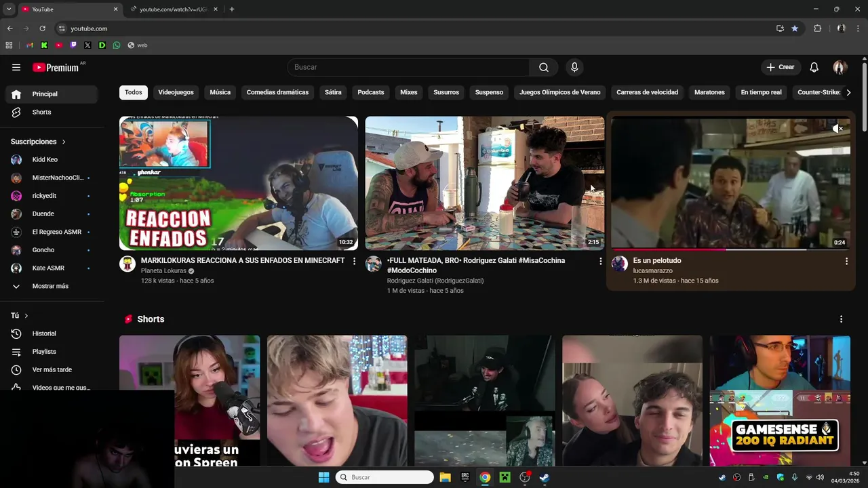Open Steam from the taskbar
Image resolution: width=868 pixels, height=488 pixels.
point(544,477)
